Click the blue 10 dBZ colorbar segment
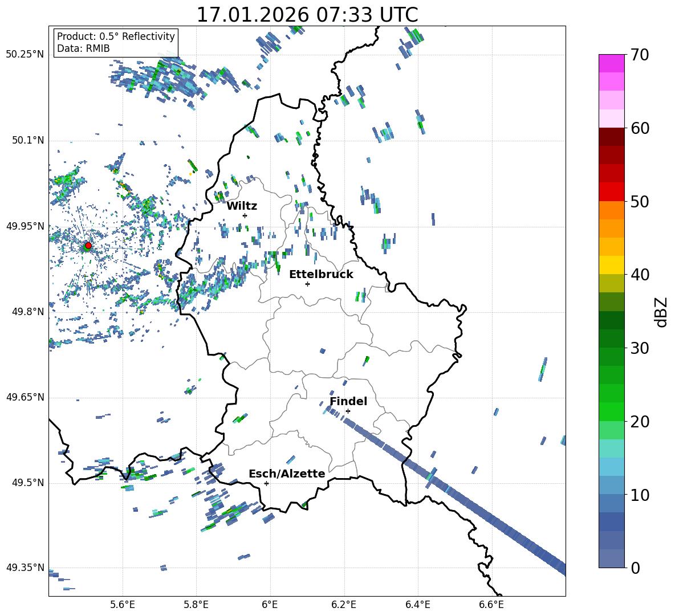 [611, 485]
